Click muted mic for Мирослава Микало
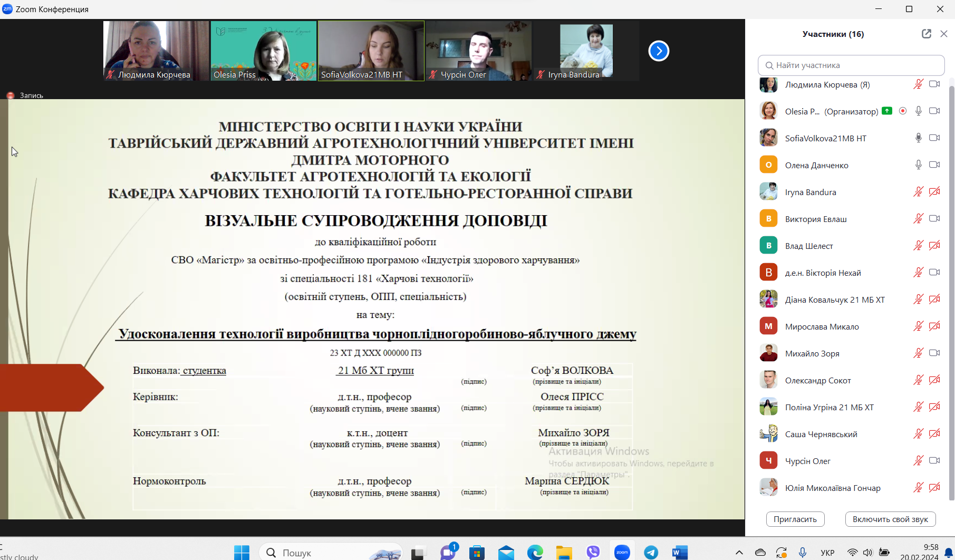Screen dimensions: 955x560 [x=919, y=326]
